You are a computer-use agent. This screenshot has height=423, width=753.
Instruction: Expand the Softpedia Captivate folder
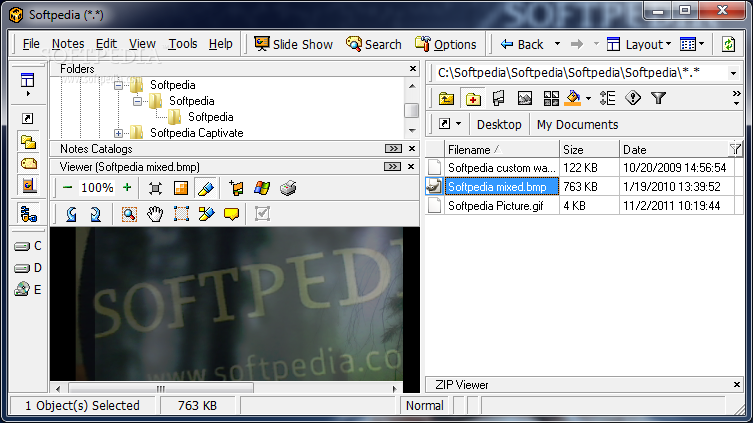[118, 133]
